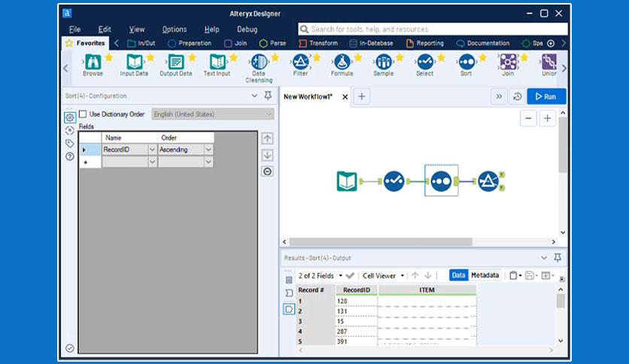Pin the Results window
This screenshot has width=629, height=364.
pyautogui.click(x=558, y=258)
